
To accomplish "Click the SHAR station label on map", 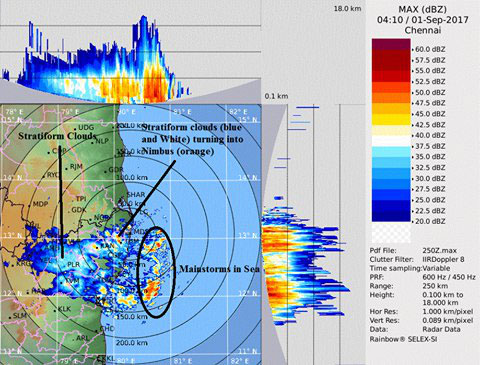I will coord(136,195).
